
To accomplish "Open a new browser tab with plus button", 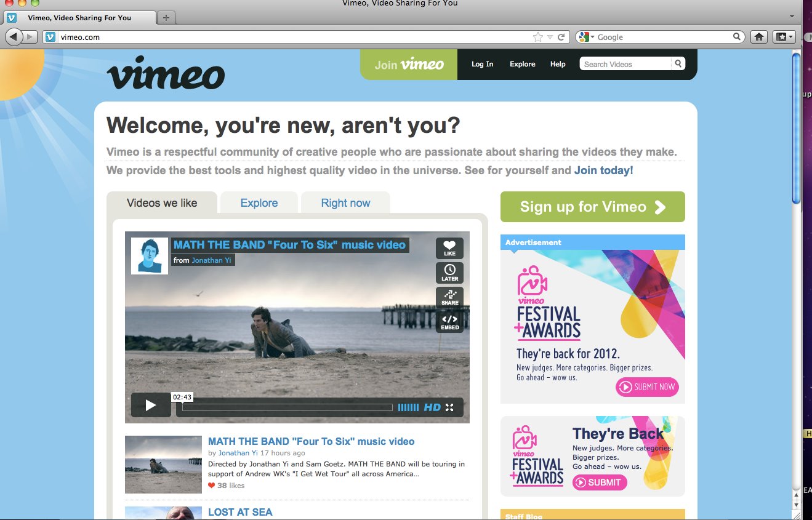I will tap(166, 18).
